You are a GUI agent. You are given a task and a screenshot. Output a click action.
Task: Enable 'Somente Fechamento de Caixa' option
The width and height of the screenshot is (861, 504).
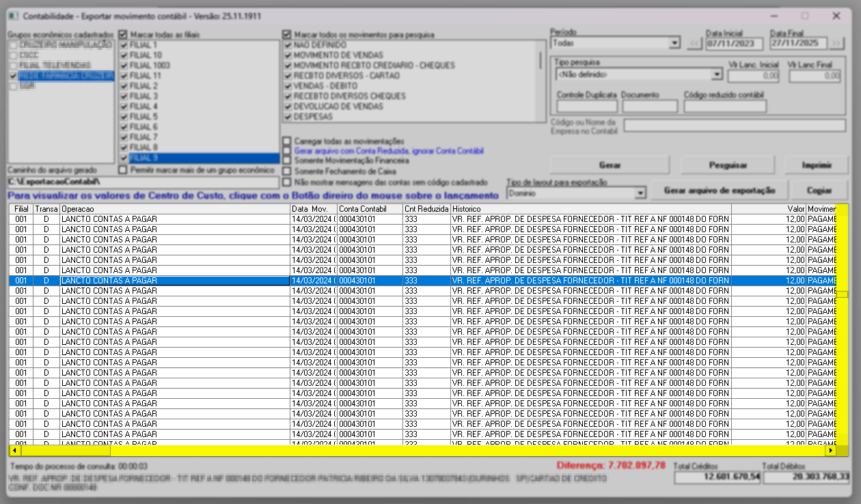pos(288,171)
